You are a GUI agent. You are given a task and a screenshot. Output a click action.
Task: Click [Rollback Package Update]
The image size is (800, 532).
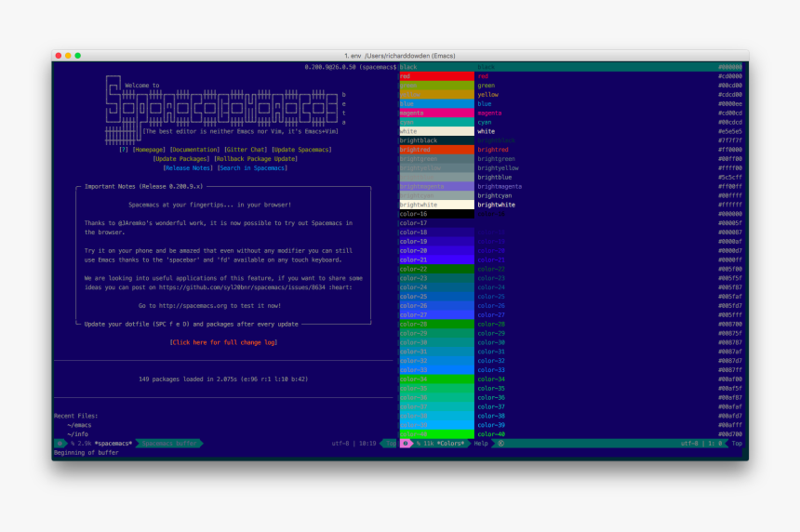[x=256, y=159]
